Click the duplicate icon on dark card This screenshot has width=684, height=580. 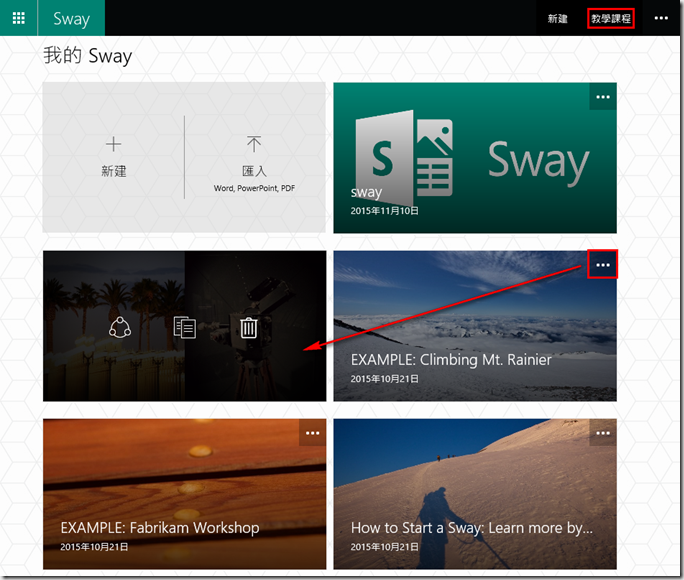[x=185, y=328]
